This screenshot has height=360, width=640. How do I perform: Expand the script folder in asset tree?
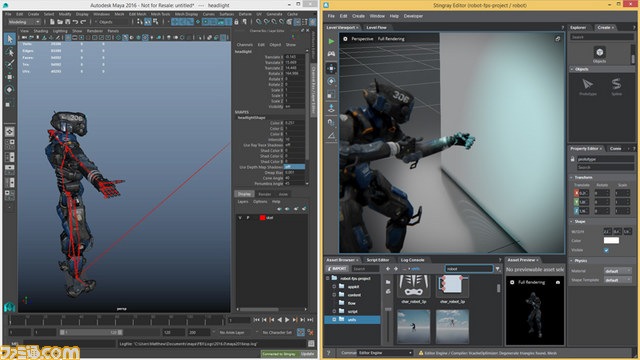point(334,311)
